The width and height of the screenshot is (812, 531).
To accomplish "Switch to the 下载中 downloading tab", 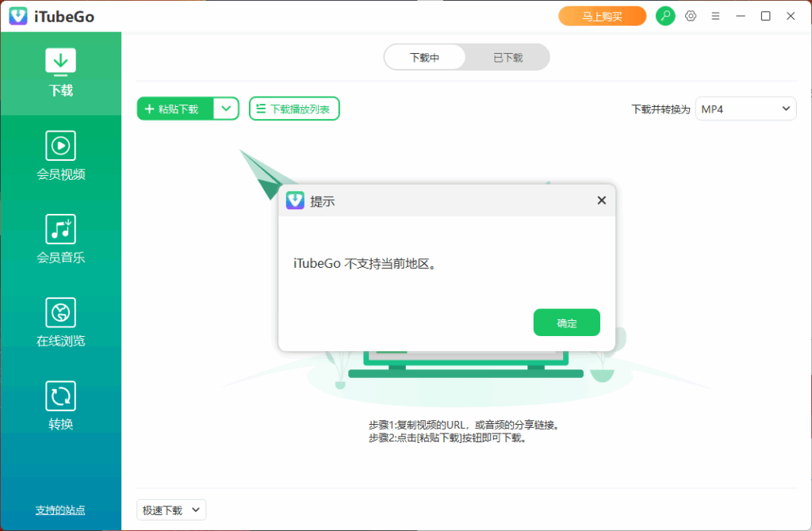I will 425,57.
